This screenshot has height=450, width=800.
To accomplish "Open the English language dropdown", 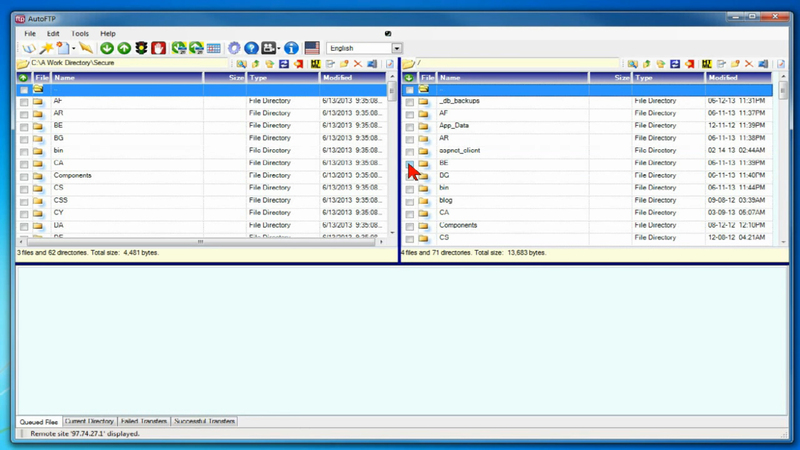I will pos(396,48).
